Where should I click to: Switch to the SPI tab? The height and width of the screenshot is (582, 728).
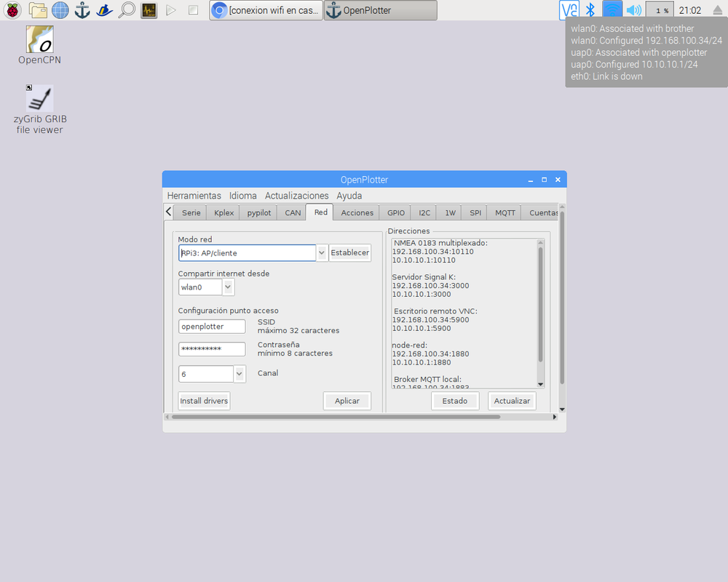(x=475, y=212)
